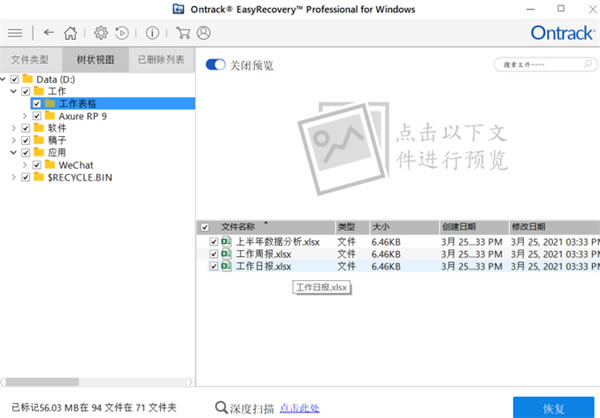The image size is (600, 418).
Task: Collapse the 应用 folder node
Action: [14, 152]
